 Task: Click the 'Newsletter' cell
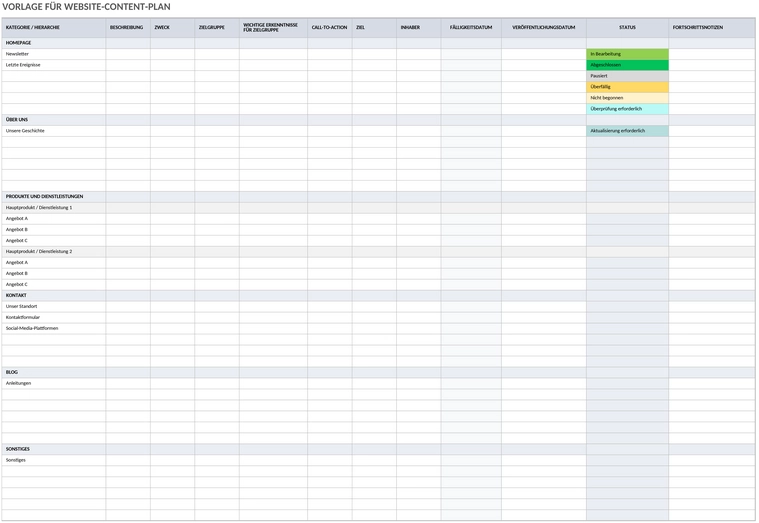tap(54, 54)
